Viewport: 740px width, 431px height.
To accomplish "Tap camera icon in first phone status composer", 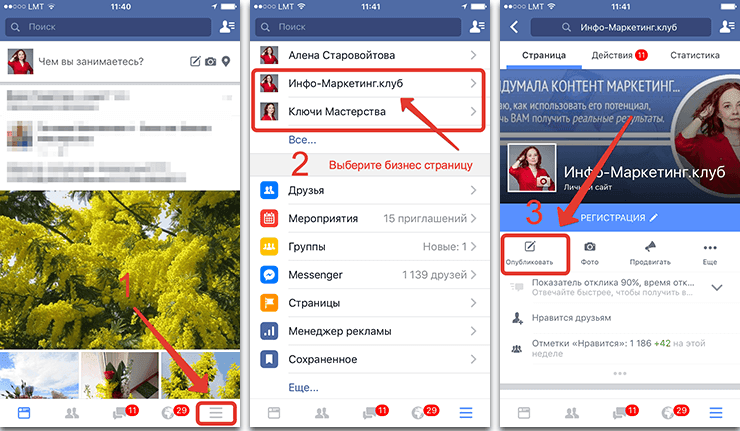I will coord(210,61).
